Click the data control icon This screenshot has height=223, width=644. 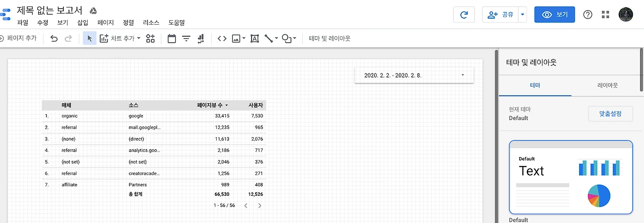click(x=200, y=38)
